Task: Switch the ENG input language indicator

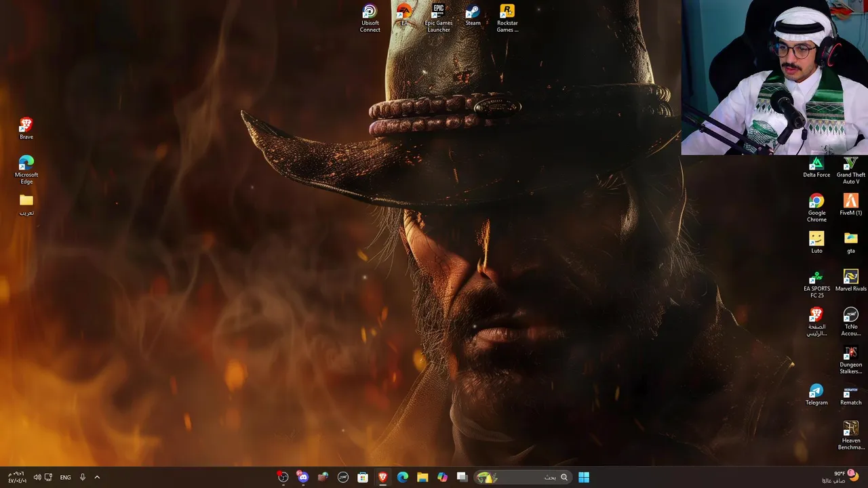Action: 65,477
